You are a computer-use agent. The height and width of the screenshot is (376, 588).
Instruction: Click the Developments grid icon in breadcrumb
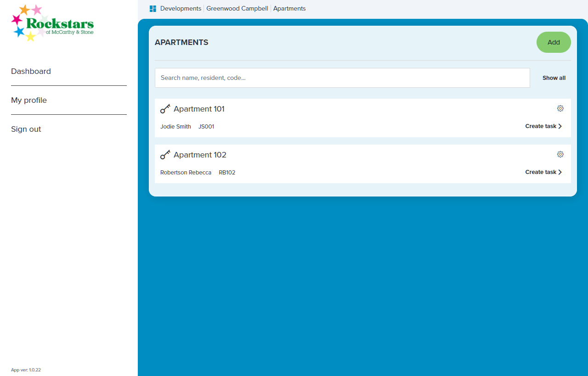click(153, 9)
